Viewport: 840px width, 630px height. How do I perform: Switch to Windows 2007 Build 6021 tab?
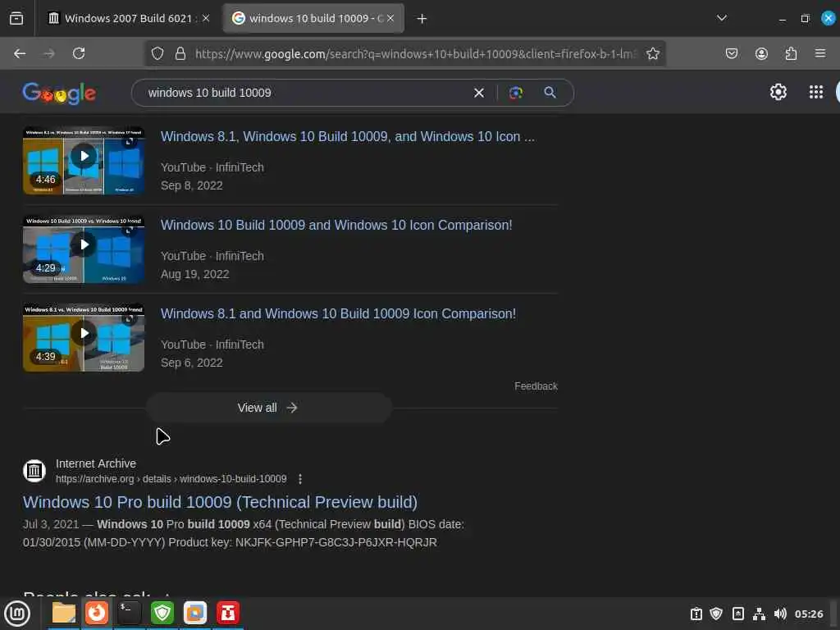point(122,18)
